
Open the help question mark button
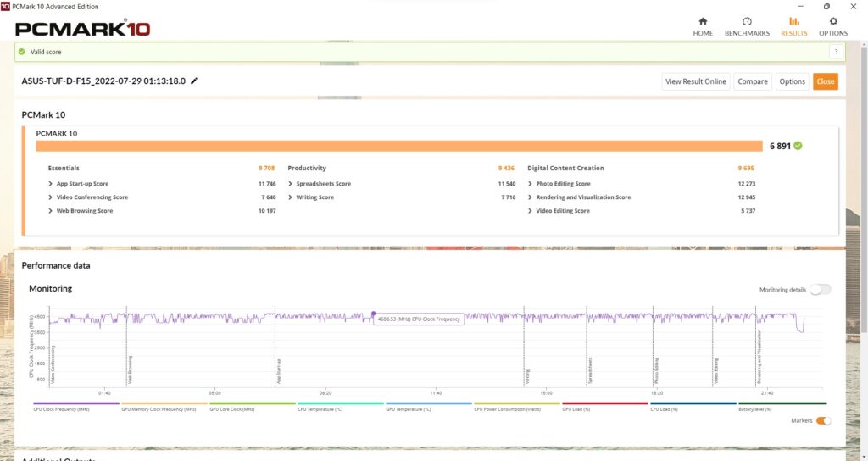tap(836, 52)
